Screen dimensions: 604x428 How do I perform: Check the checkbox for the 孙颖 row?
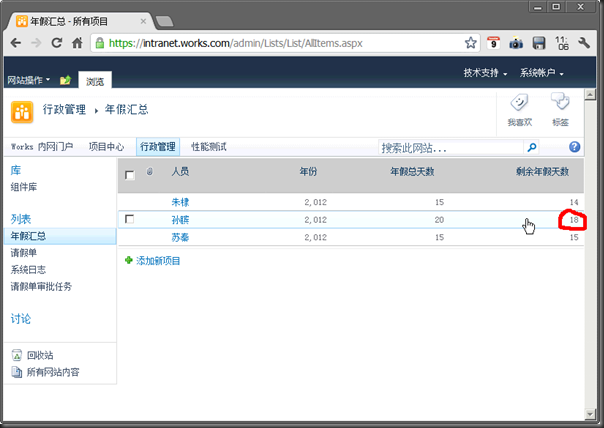click(x=129, y=219)
